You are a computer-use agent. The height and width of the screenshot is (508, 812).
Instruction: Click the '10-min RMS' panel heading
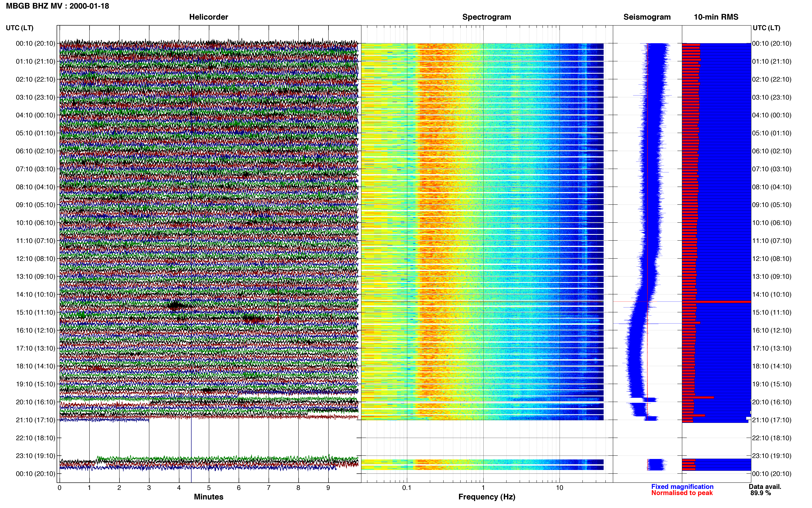pos(716,17)
